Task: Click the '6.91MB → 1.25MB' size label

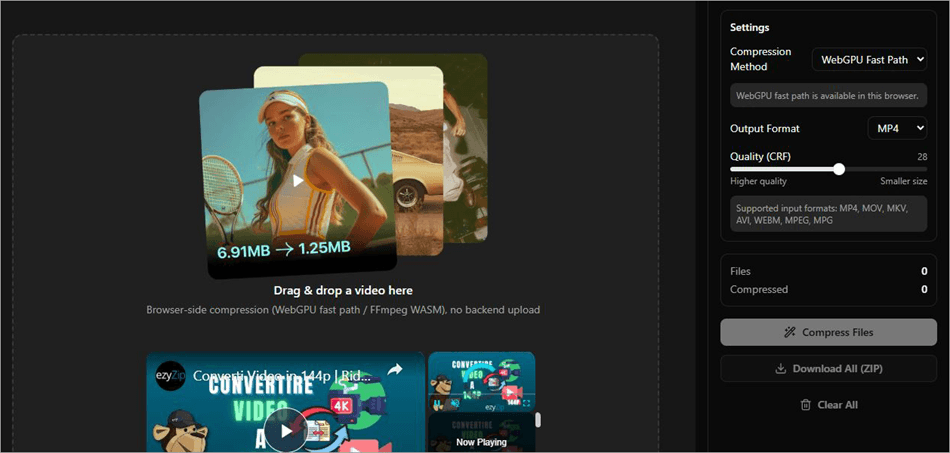Action: click(284, 248)
